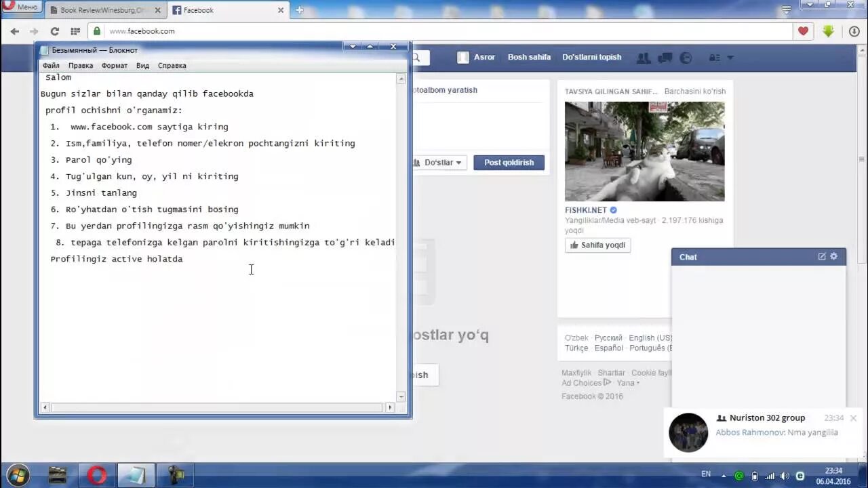
Task: Open volume control in system tray
Action: click(785, 476)
